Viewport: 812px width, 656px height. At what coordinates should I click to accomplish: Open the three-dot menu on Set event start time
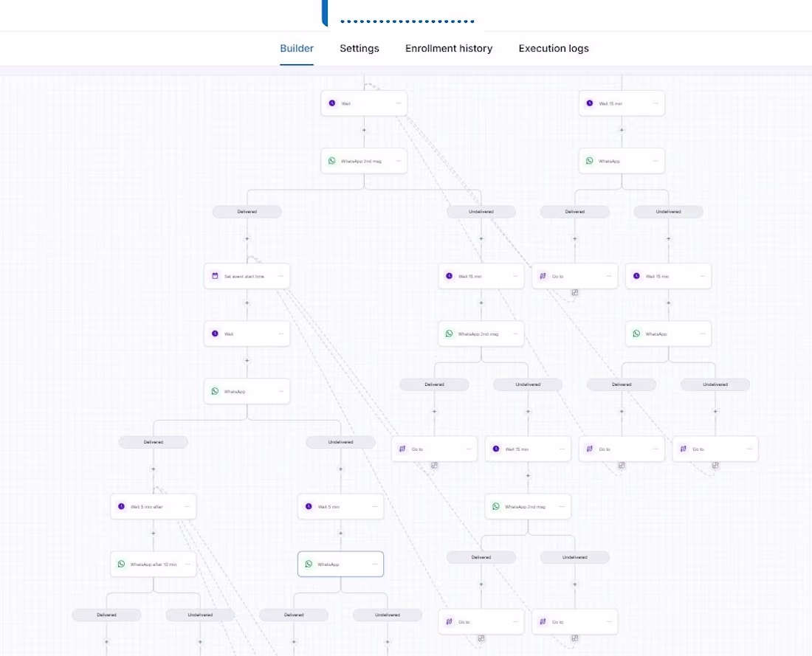point(281,276)
